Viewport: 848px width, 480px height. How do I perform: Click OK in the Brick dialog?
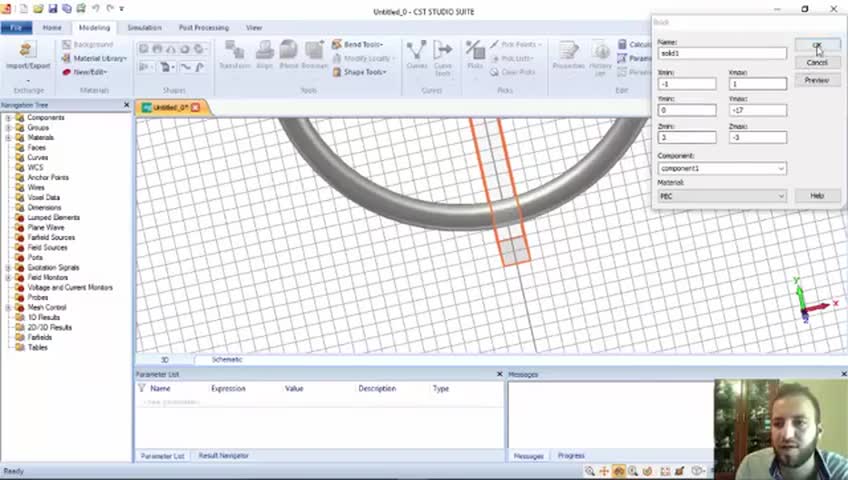point(817,45)
